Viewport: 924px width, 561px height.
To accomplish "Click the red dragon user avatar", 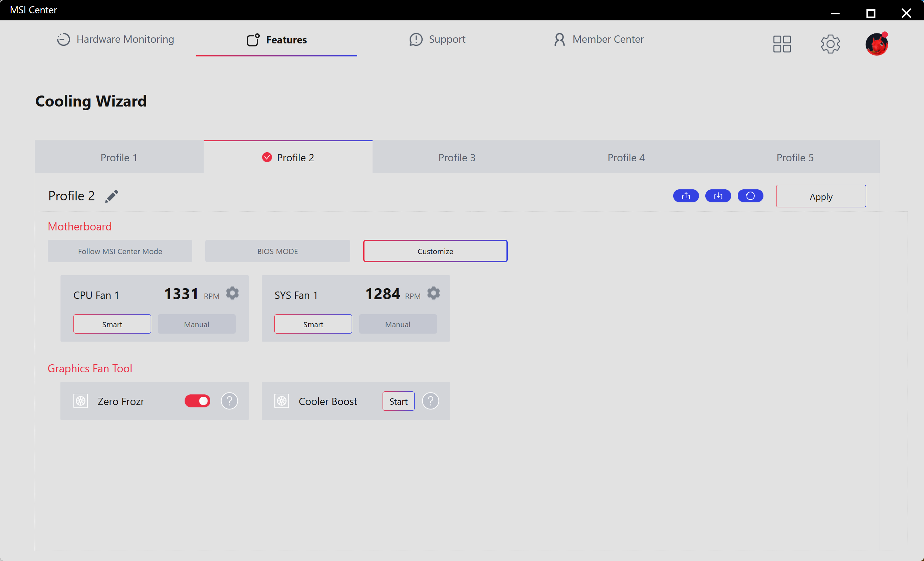I will coord(876,44).
